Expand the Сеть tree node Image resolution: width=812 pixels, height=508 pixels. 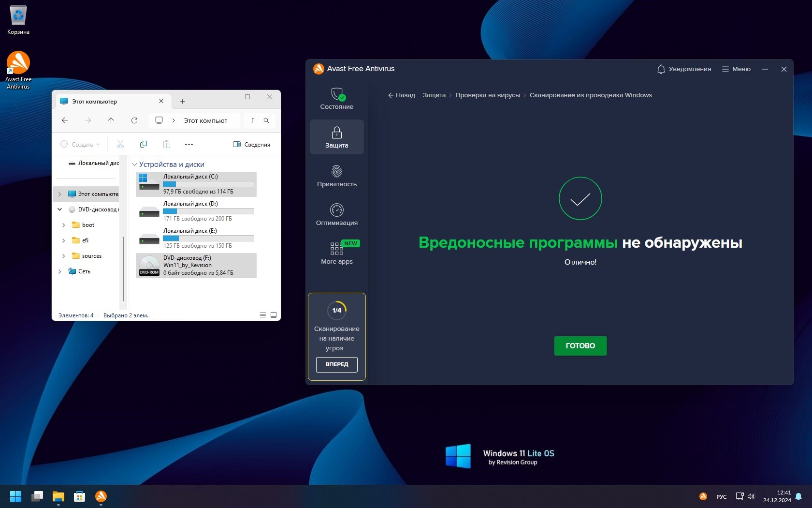point(60,271)
